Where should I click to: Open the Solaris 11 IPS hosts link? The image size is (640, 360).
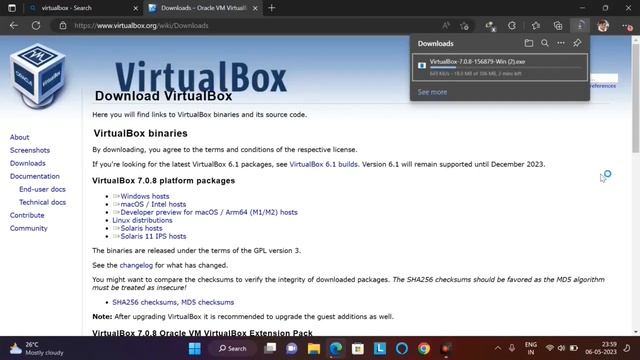(153, 236)
